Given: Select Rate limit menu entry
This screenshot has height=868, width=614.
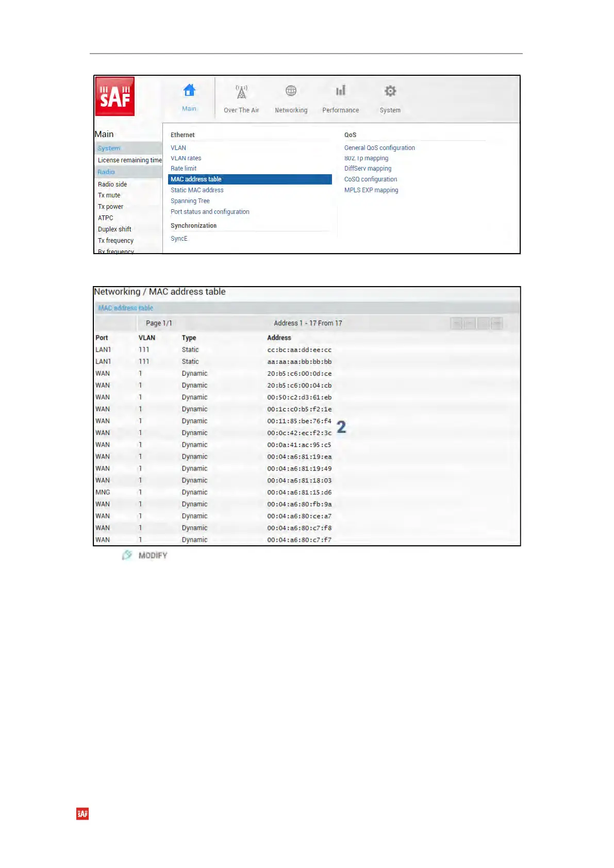Looking at the screenshot, I should [184, 169].
